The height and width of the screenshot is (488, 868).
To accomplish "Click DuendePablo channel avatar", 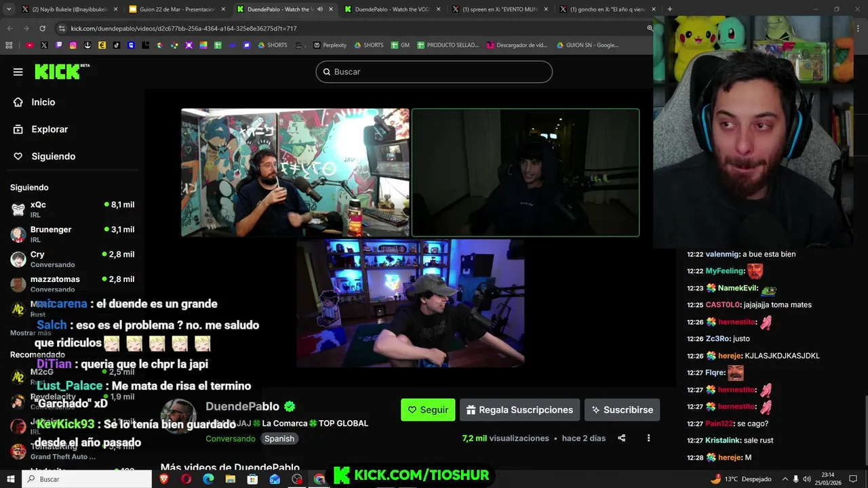I will pos(179,417).
